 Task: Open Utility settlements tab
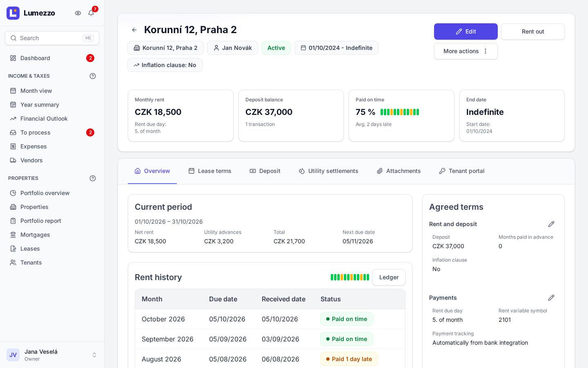point(328,171)
